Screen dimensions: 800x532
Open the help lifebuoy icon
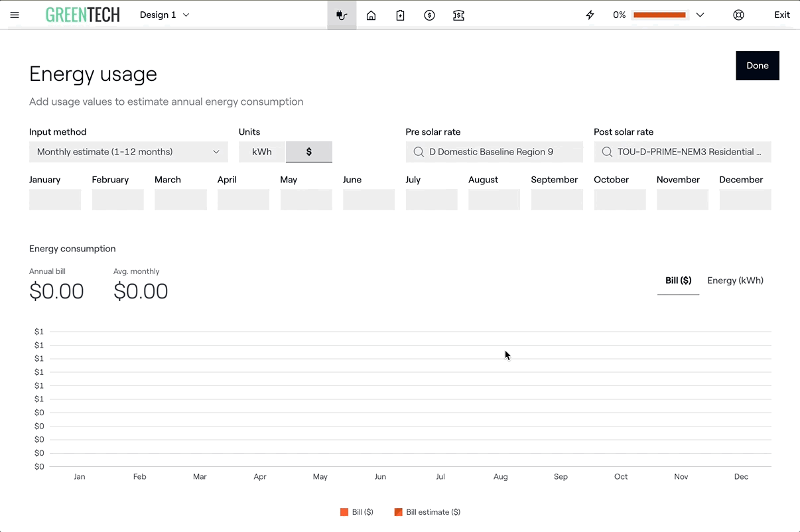[738, 15]
